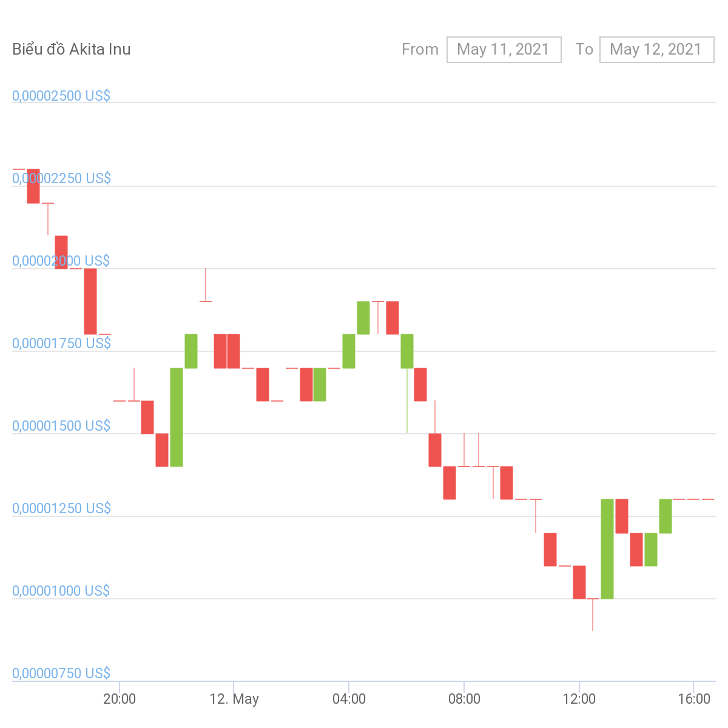Click the To date field showing May 12, 2021
Image resolution: width=728 pixels, height=728 pixels.
pos(656,50)
